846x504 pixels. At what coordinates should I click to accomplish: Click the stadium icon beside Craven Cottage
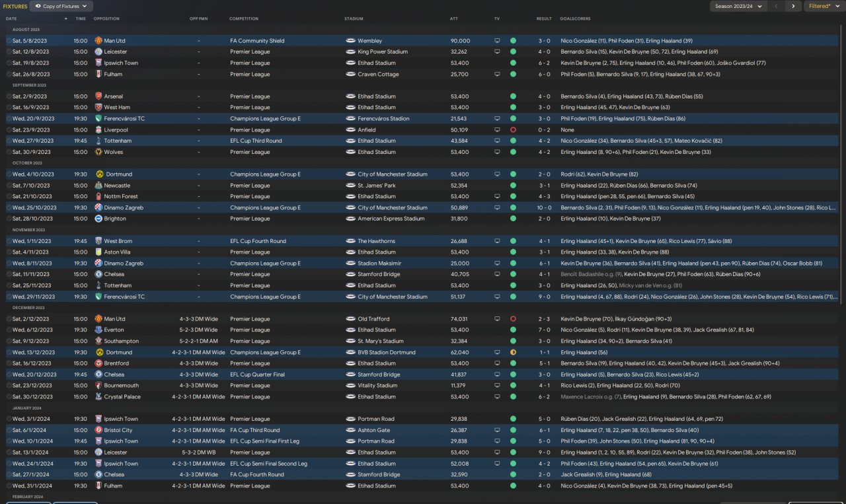(350, 75)
